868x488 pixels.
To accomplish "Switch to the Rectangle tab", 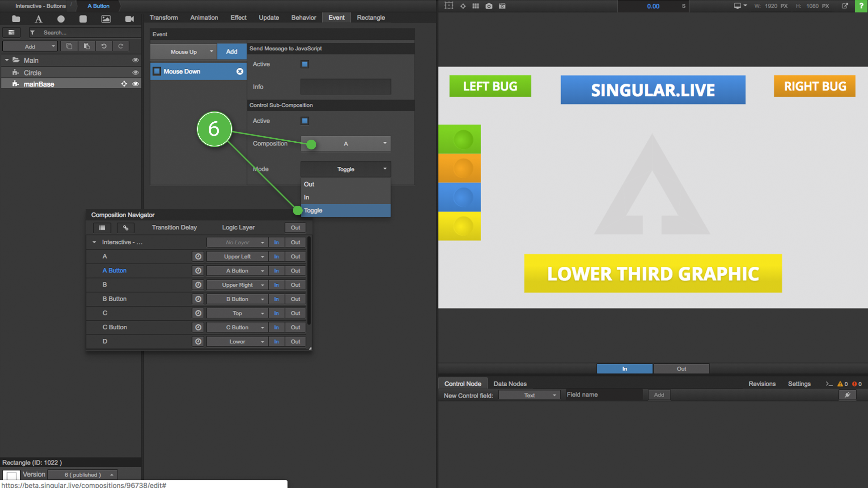I will pos(371,18).
